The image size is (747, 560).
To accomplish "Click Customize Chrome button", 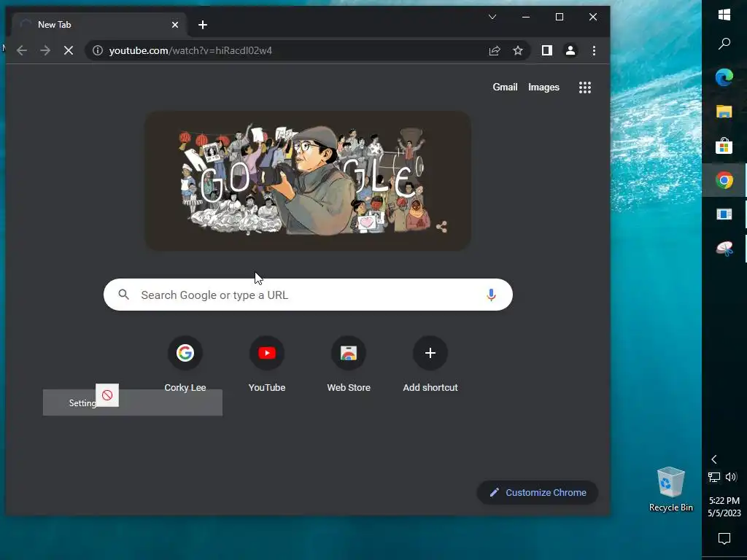I will click(538, 492).
